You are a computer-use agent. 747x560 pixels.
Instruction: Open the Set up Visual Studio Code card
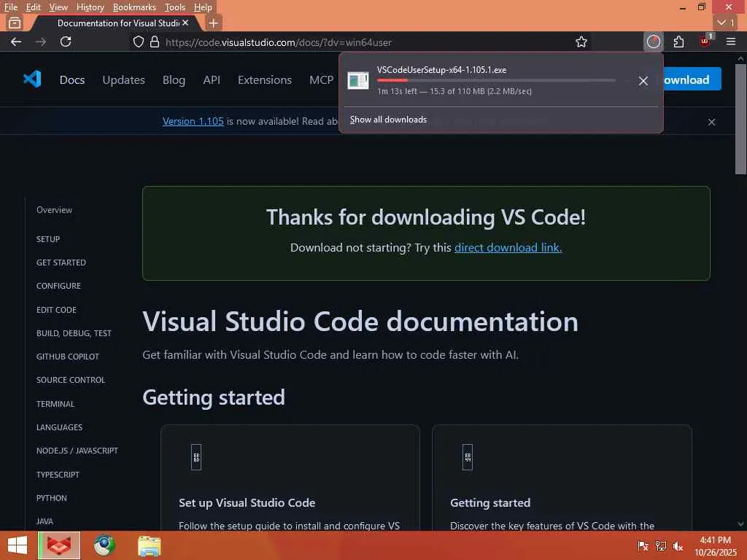pyautogui.click(x=290, y=478)
